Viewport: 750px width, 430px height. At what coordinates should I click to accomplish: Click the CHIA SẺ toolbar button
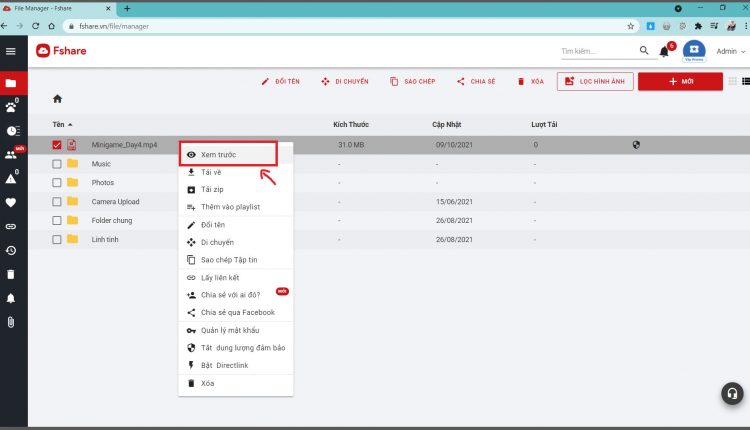coord(476,81)
